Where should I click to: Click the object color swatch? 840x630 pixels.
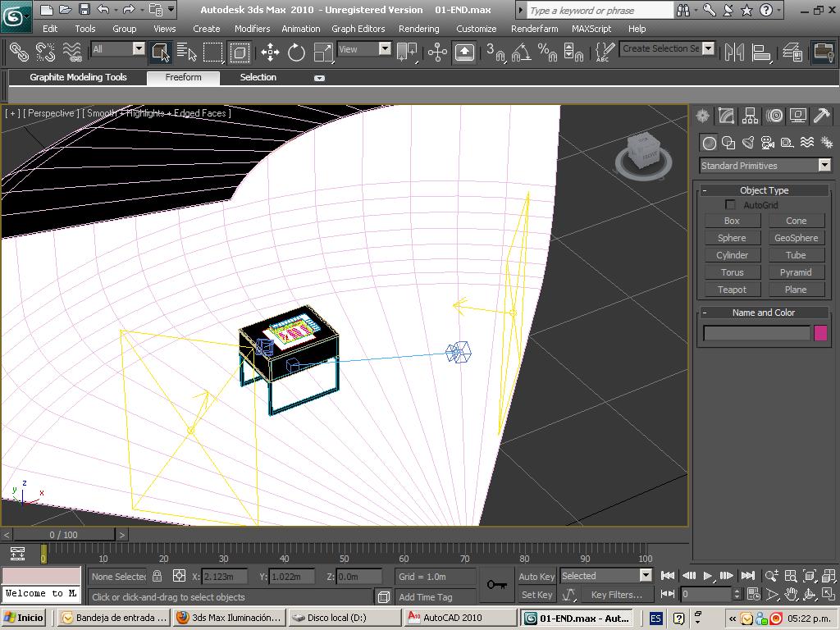[820, 333]
